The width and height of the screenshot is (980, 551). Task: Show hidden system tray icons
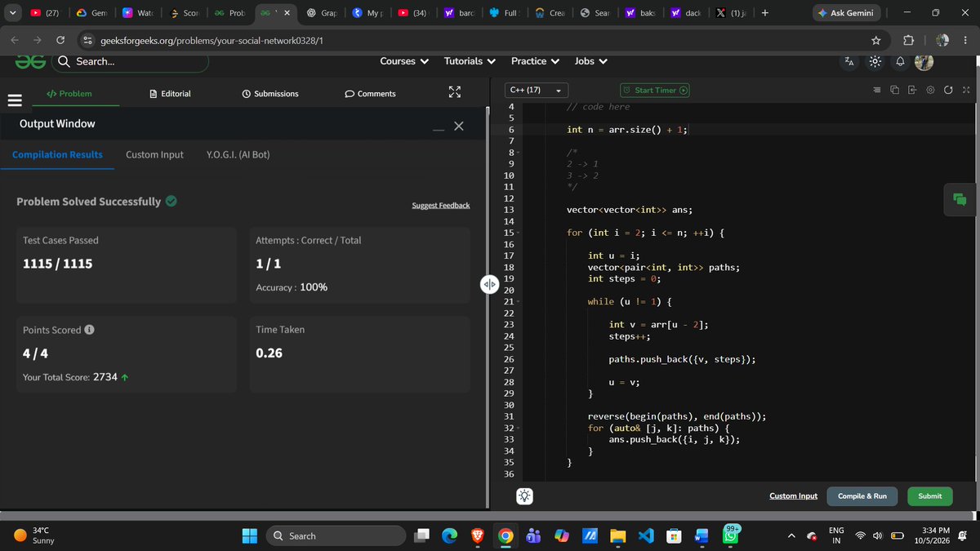(791, 536)
